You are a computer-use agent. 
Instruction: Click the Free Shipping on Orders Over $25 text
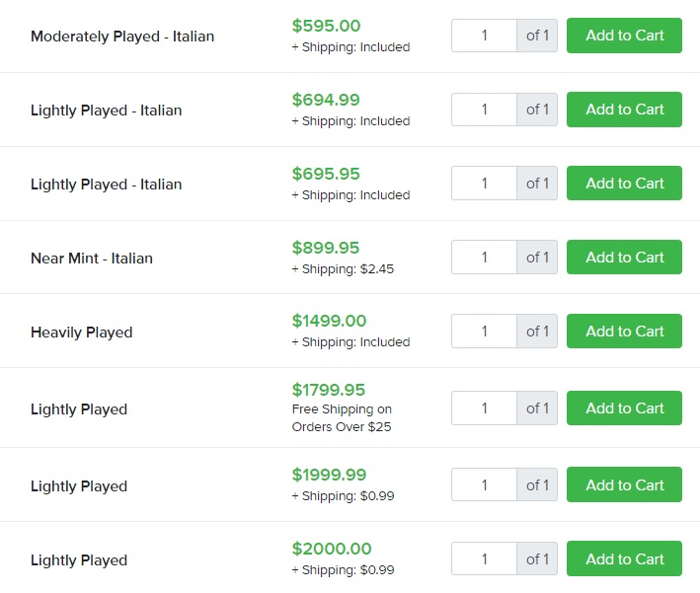click(342, 418)
